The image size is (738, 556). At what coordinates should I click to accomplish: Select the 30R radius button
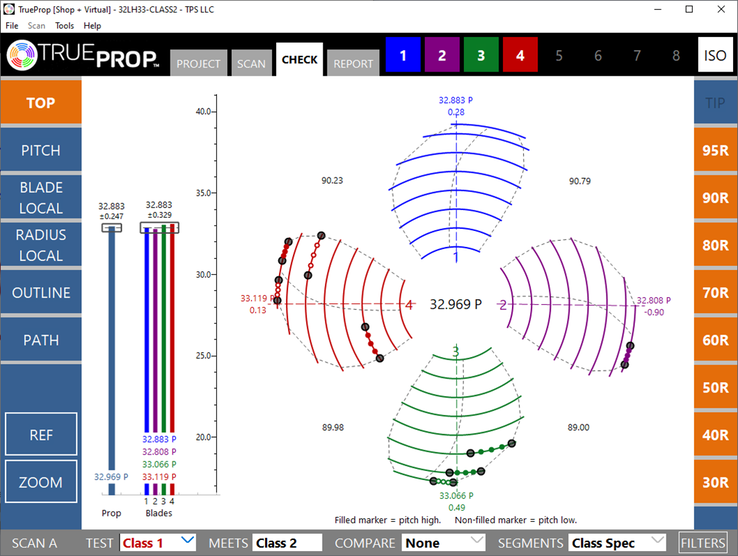pyautogui.click(x=715, y=482)
